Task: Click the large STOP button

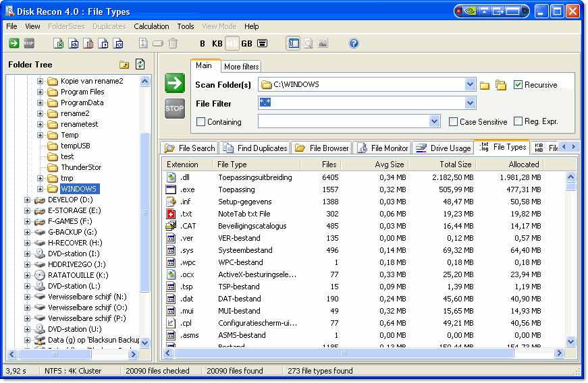Action: pos(175,109)
